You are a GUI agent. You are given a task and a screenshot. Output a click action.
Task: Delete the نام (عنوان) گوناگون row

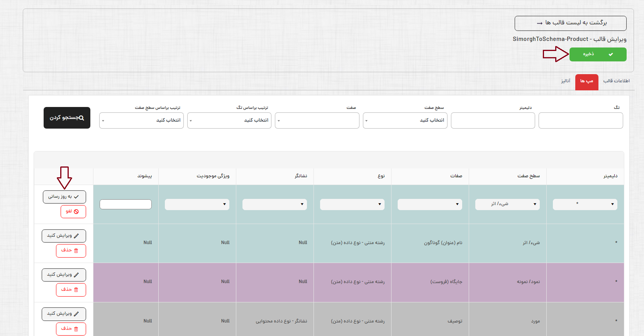pos(71,251)
